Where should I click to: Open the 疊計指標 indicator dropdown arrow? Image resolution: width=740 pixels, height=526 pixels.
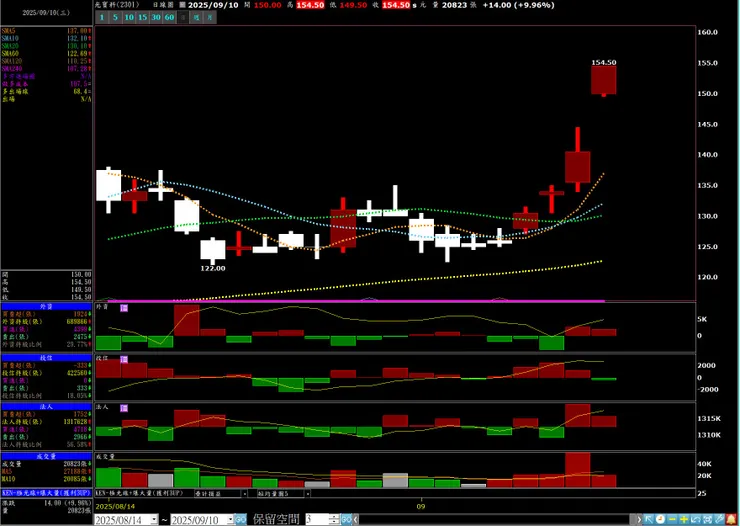point(244,494)
